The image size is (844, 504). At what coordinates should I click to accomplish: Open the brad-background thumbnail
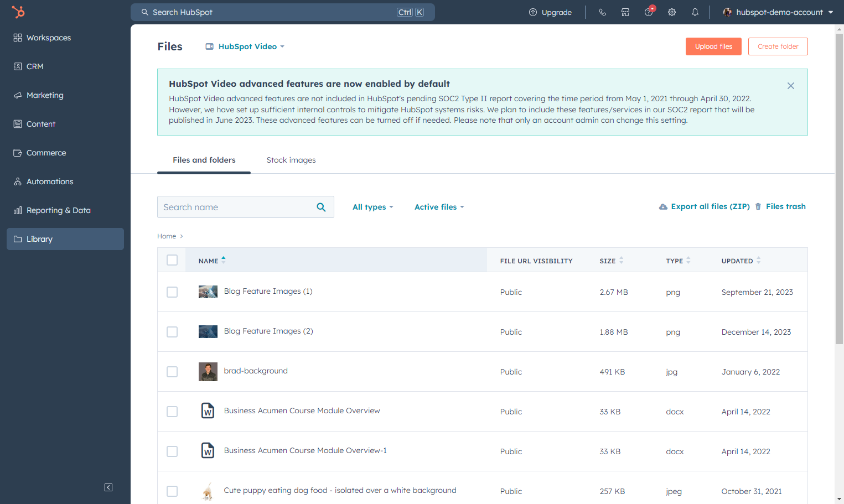[x=208, y=372]
